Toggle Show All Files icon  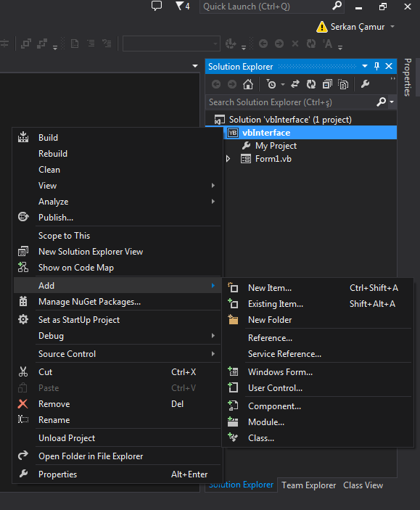(x=343, y=85)
